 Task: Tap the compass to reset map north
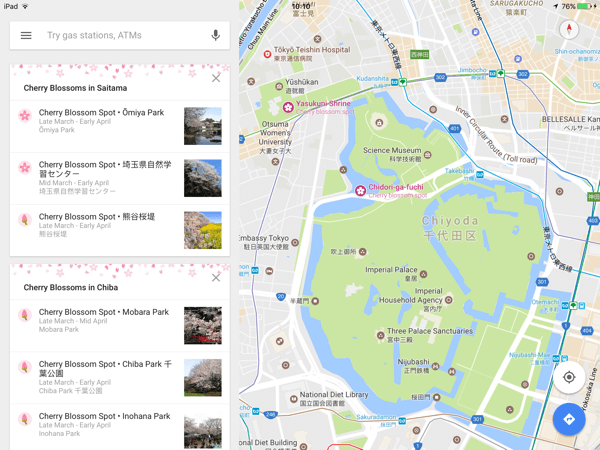coord(569,29)
